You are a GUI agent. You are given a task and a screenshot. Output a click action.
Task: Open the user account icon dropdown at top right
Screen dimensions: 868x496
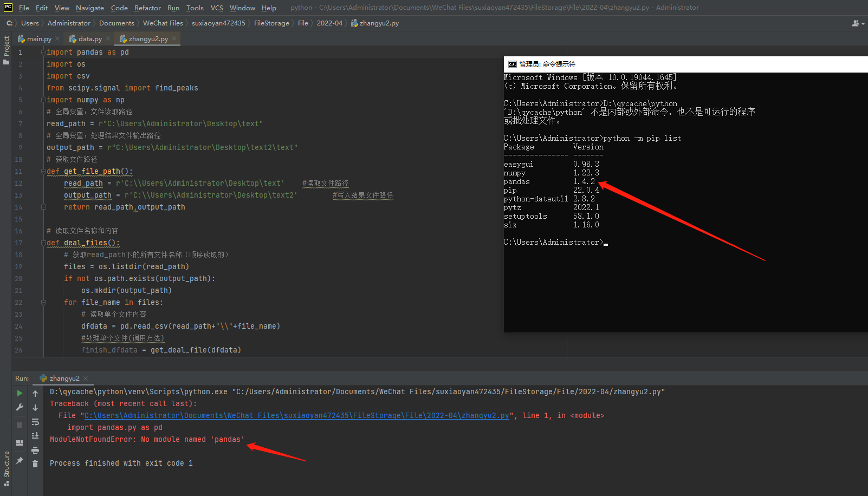(x=858, y=23)
